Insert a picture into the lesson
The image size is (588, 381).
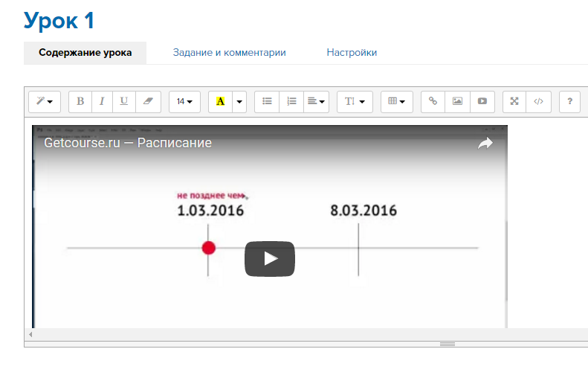point(457,101)
